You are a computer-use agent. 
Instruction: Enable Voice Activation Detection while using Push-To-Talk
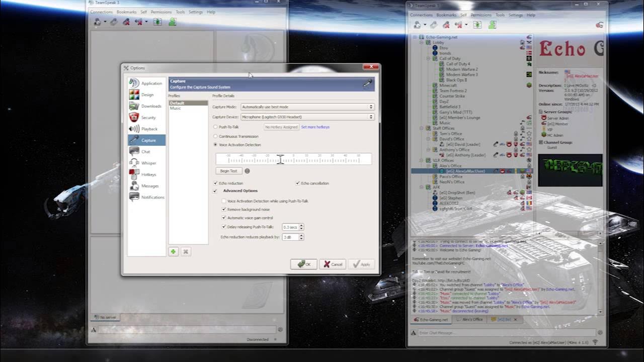[x=224, y=201]
